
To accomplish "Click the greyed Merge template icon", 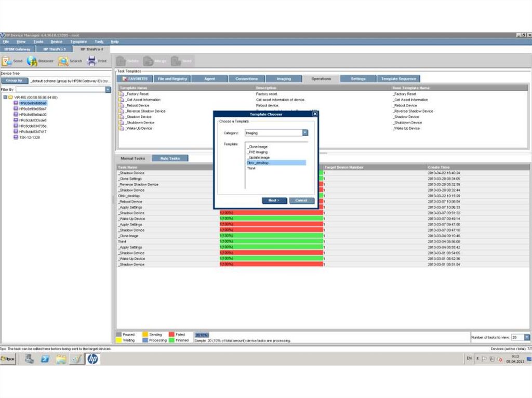I will [148, 61].
